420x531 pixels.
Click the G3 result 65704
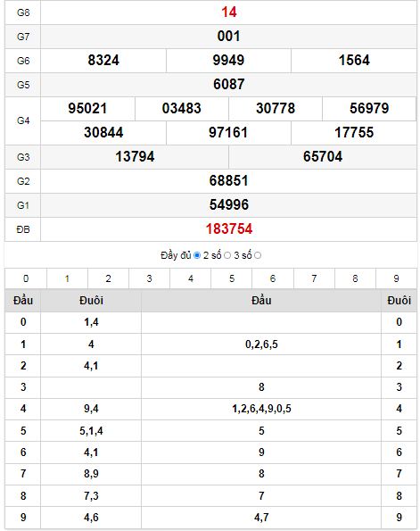point(323,156)
